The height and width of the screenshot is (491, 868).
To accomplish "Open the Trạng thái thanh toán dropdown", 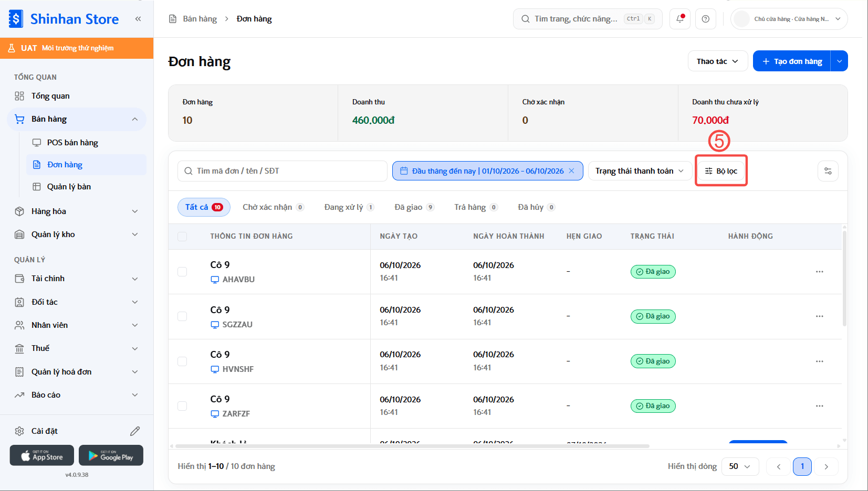I will [x=640, y=171].
